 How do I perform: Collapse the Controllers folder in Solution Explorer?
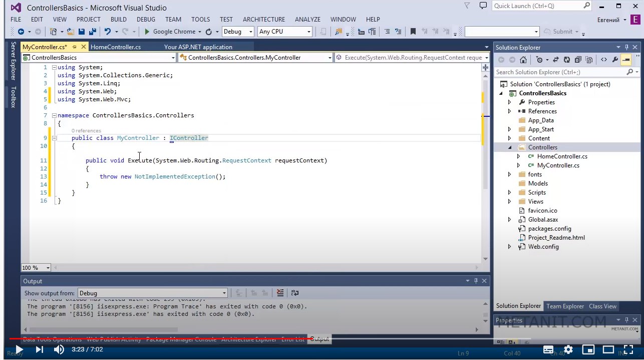click(510, 147)
